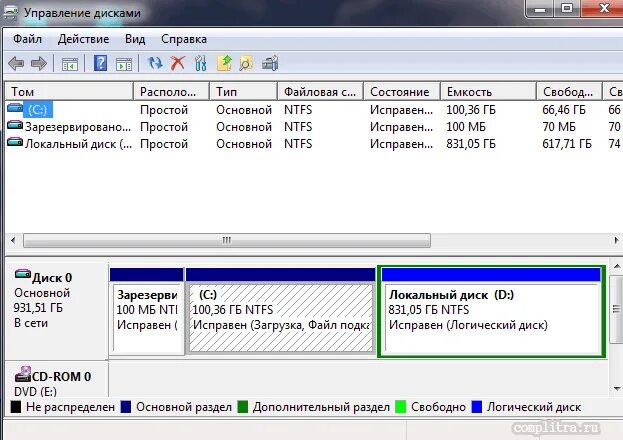Click the navy Основной раздел legend swatch
Image resolution: width=623 pixels, height=440 pixels.
coord(126,407)
